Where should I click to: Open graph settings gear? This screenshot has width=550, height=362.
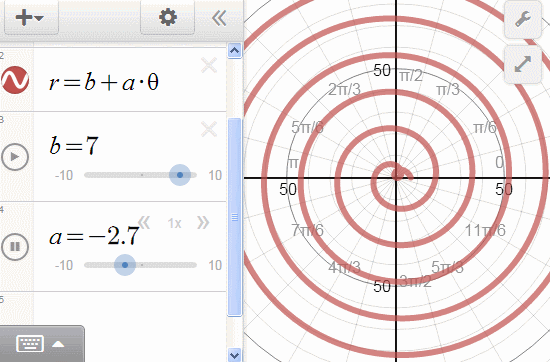pyautogui.click(x=168, y=18)
